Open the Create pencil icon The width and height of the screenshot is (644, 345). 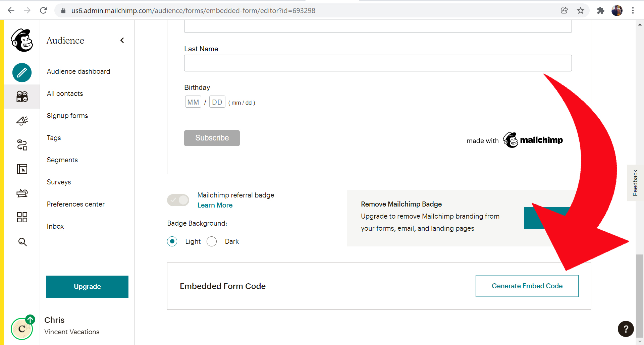22,72
